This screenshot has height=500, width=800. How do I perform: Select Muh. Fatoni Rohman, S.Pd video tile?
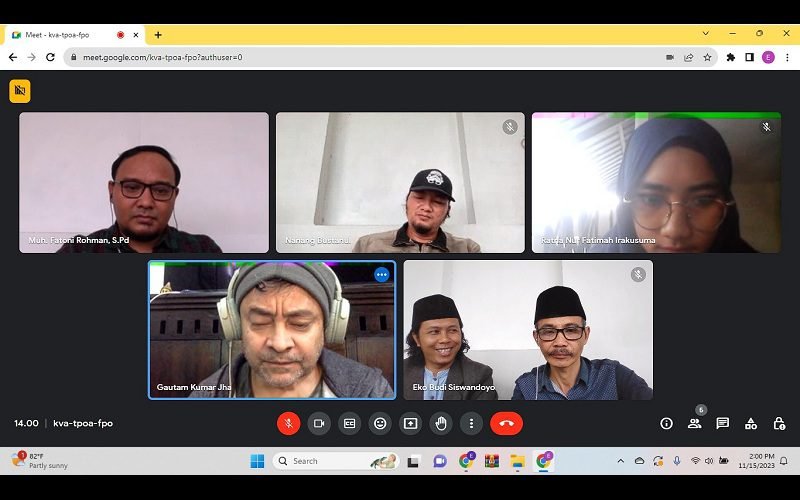pos(144,183)
